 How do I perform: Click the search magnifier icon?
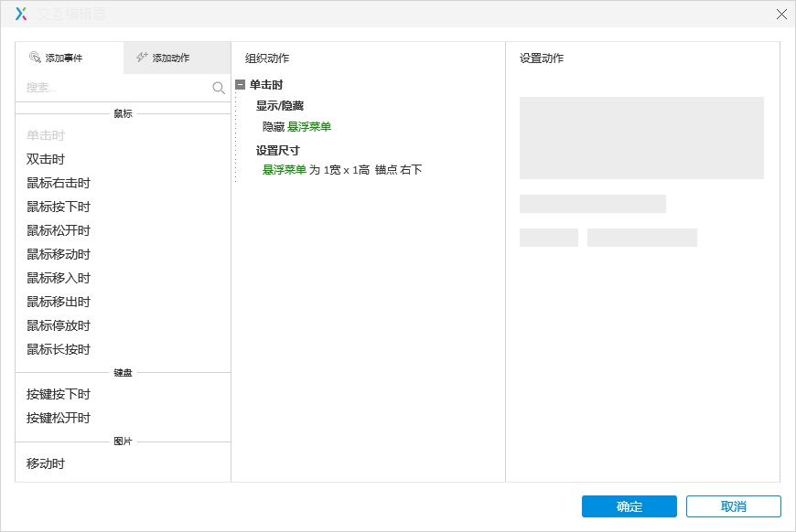coord(219,88)
